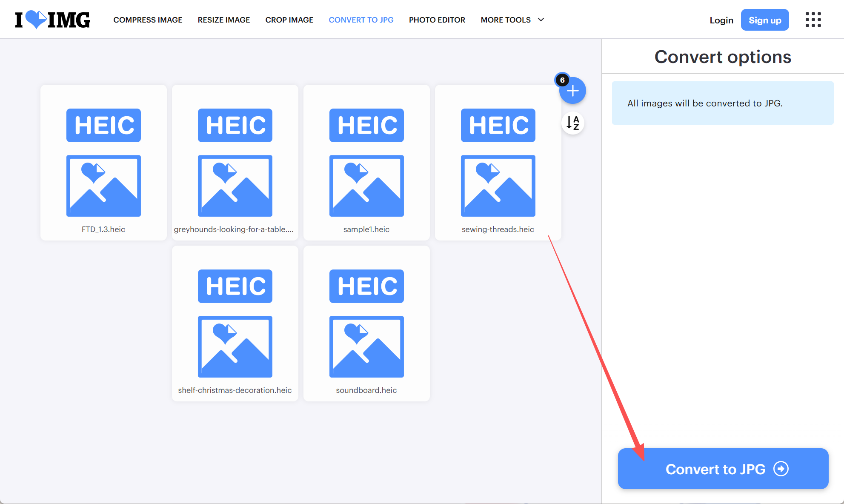Image resolution: width=844 pixels, height=504 pixels.
Task: Open the Compress Image tool
Action: click(148, 20)
